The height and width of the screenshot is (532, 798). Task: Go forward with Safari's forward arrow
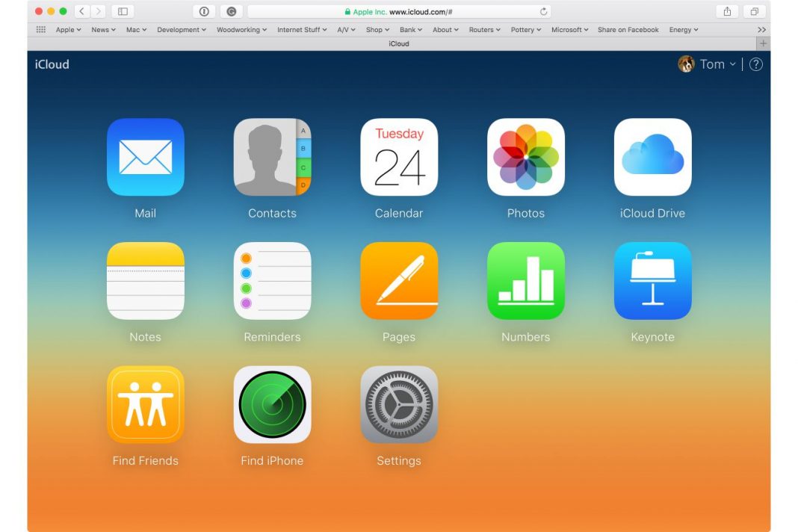click(x=98, y=11)
